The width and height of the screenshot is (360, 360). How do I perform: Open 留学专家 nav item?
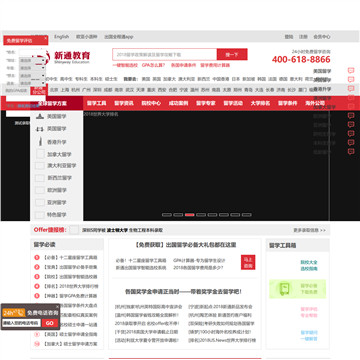point(206,103)
